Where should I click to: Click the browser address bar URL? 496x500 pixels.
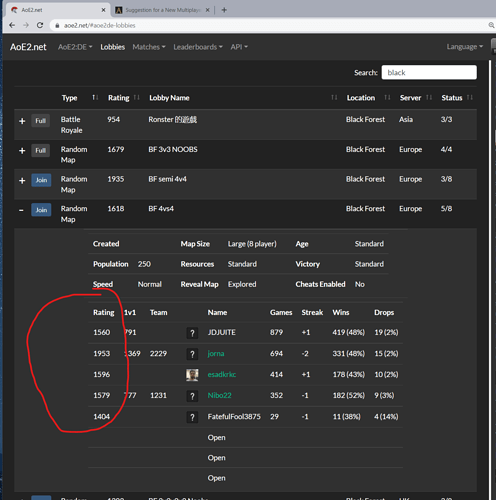tap(100, 25)
